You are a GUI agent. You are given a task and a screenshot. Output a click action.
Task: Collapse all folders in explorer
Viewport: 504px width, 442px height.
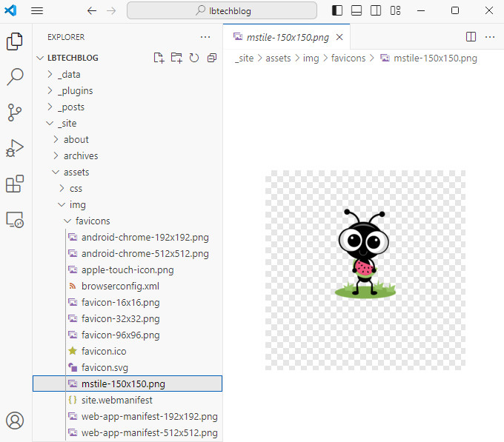coord(212,58)
